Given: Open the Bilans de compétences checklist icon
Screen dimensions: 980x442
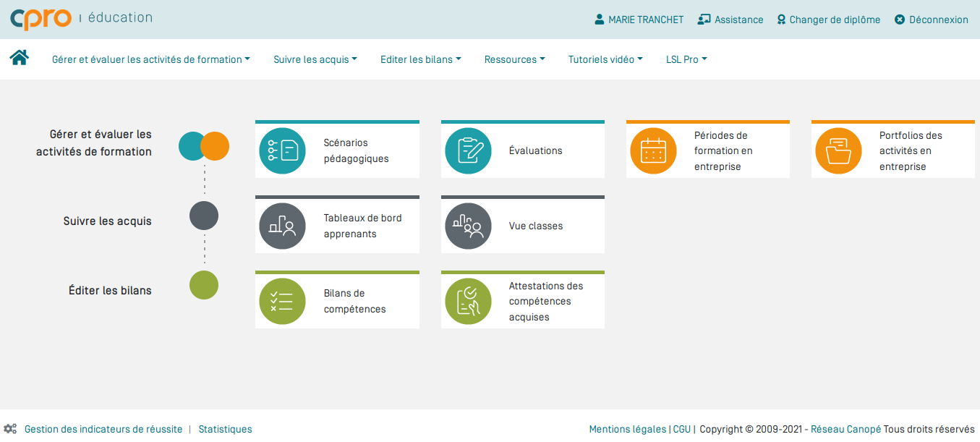Looking at the screenshot, I should click(x=282, y=299).
